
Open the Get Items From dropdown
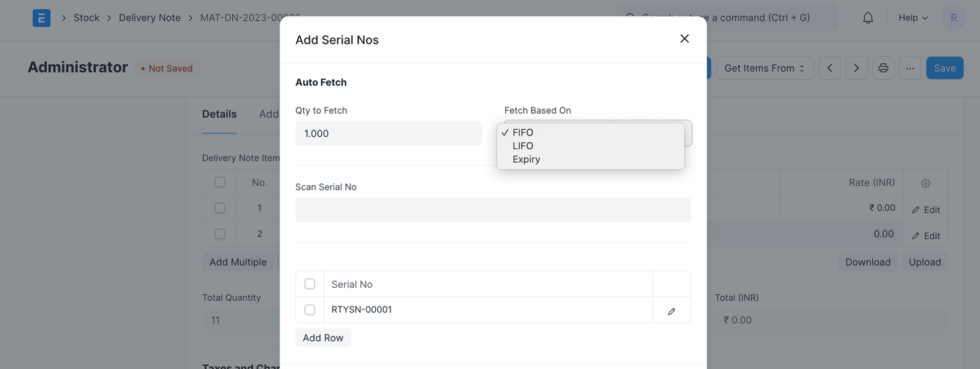tap(764, 68)
